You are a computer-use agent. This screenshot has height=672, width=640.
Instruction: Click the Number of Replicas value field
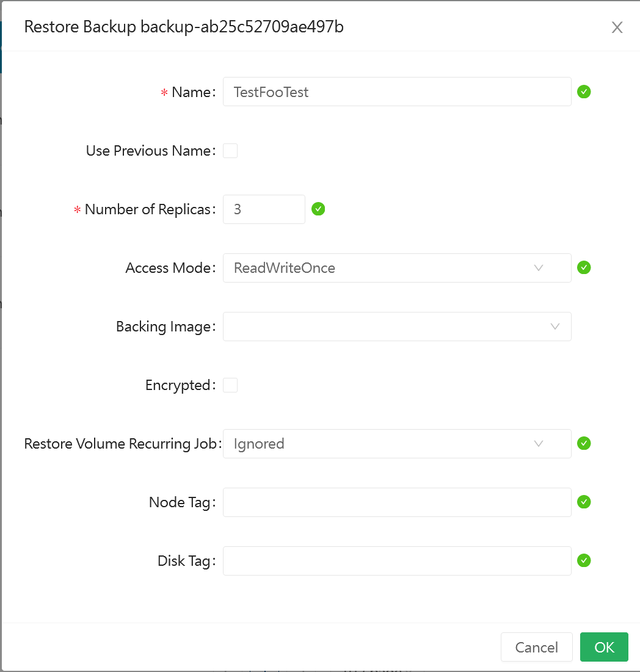click(x=264, y=209)
